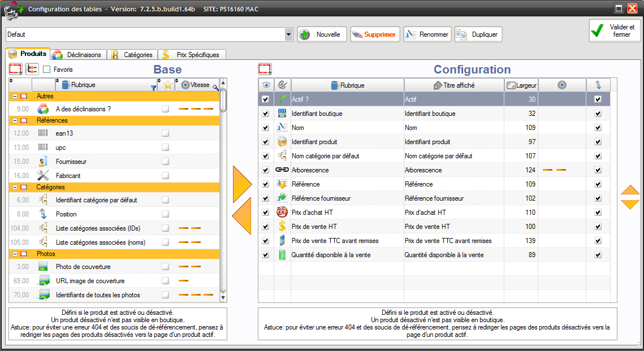Click the green battery icon of Quantité disponible row
Screen dimensions: 644x351
282,254
